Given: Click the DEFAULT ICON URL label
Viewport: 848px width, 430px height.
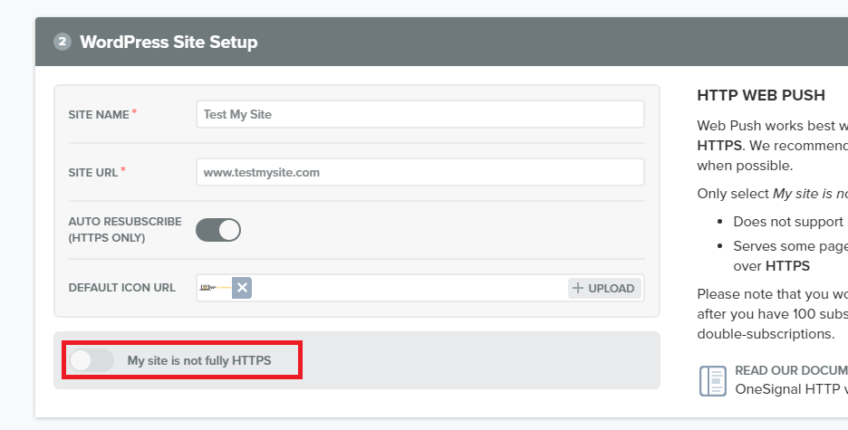Looking at the screenshot, I should [122, 288].
